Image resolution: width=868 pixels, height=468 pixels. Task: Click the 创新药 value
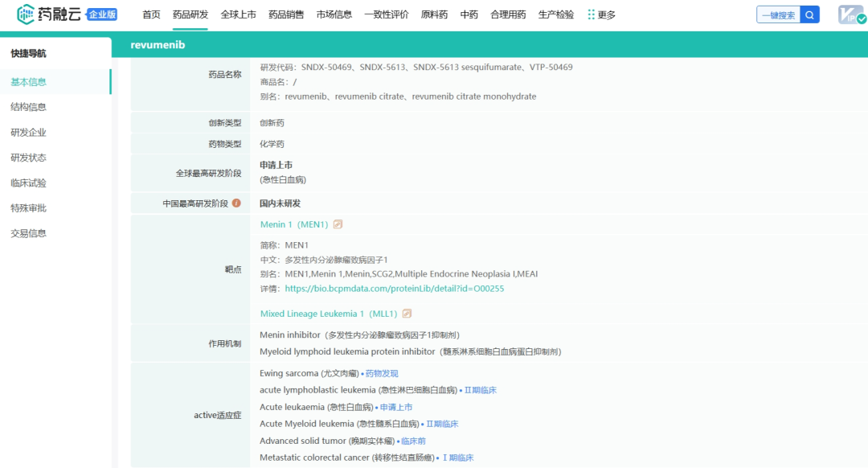pos(272,123)
